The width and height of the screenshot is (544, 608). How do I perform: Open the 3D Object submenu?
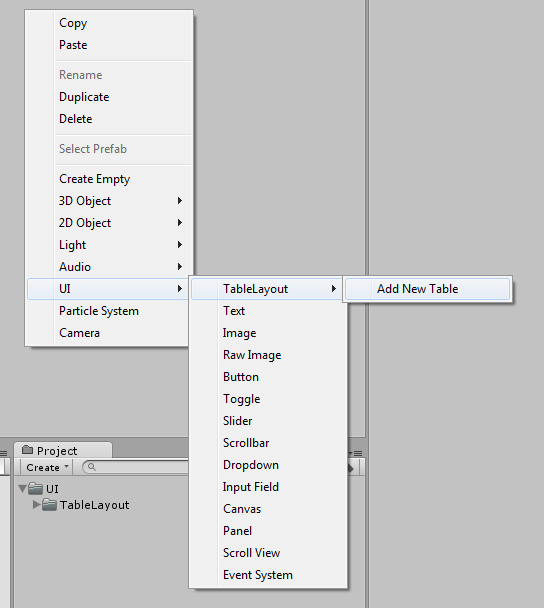pos(109,201)
